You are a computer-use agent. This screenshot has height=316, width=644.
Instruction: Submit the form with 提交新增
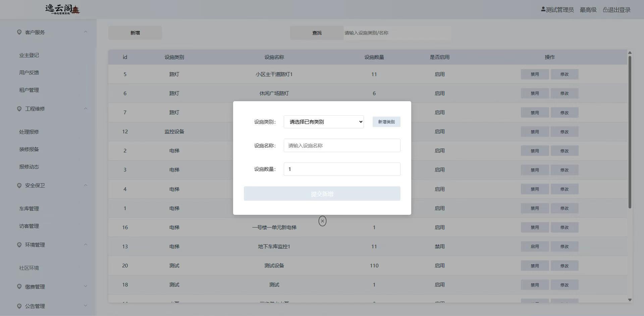click(x=322, y=194)
